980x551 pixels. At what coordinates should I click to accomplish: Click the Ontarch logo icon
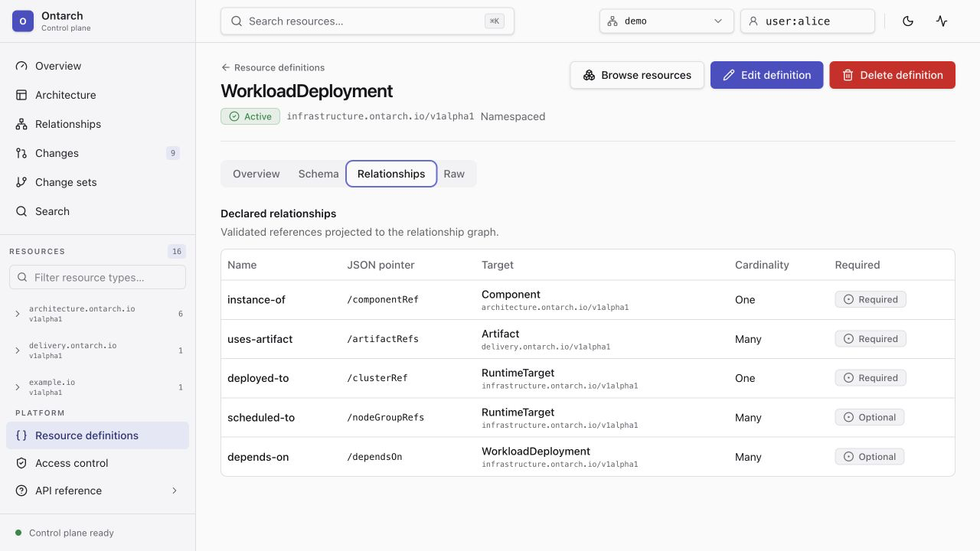pos(22,21)
